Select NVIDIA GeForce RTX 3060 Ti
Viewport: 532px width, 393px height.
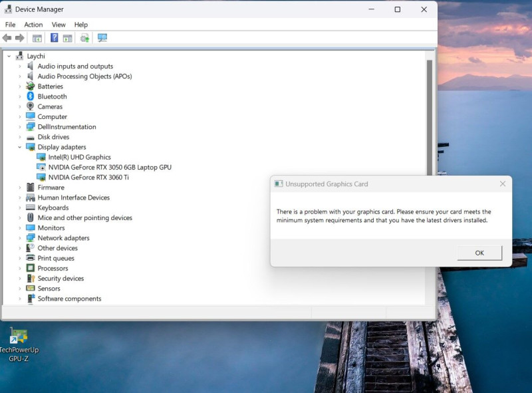point(88,177)
